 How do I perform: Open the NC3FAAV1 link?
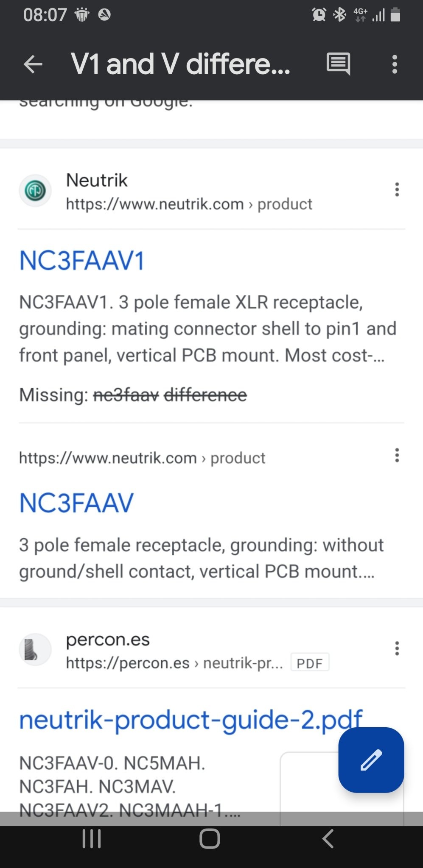[x=82, y=260]
